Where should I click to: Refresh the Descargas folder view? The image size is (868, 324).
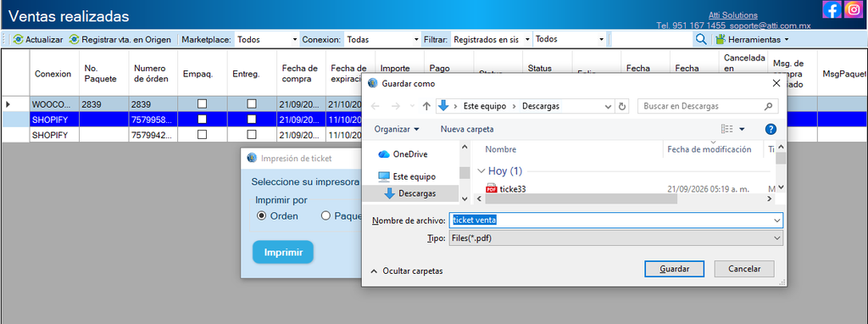pos(622,106)
